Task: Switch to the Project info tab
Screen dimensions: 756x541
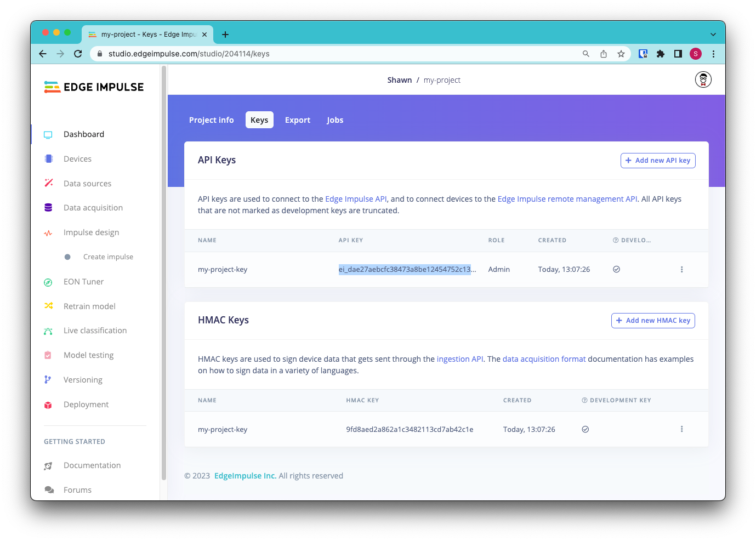Action: pyautogui.click(x=212, y=120)
